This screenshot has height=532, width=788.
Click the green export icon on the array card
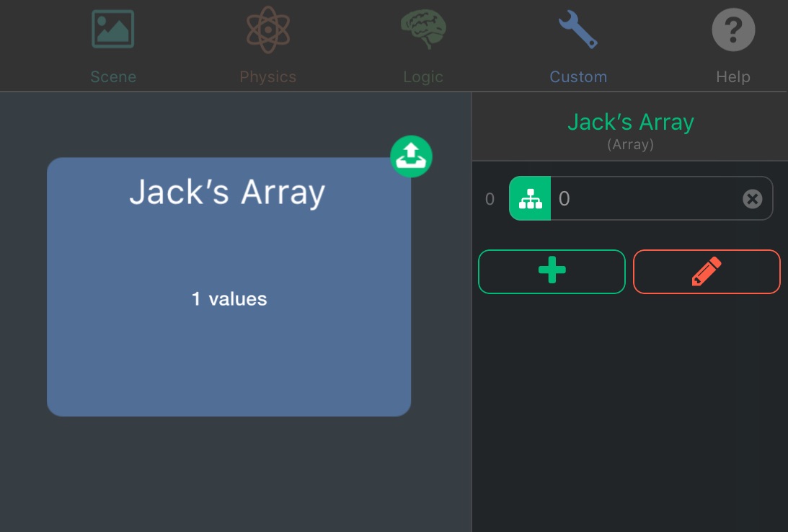point(411,156)
